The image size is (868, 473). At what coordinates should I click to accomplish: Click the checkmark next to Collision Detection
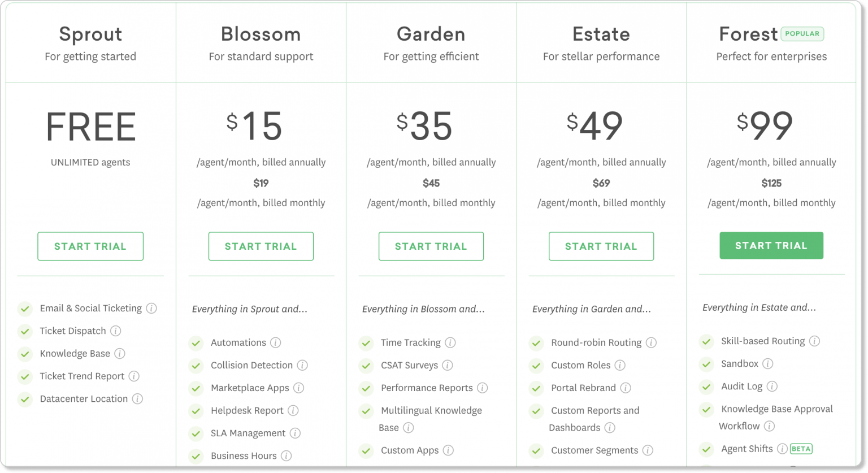196,365
